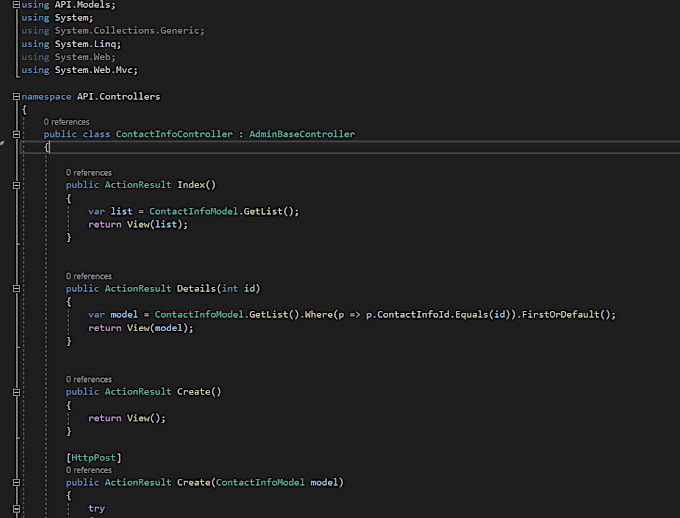Image resolution: width=680 pixels, height=518 pixels.
Task: Collapse the try block outline marker
Action: click(16, 508)
